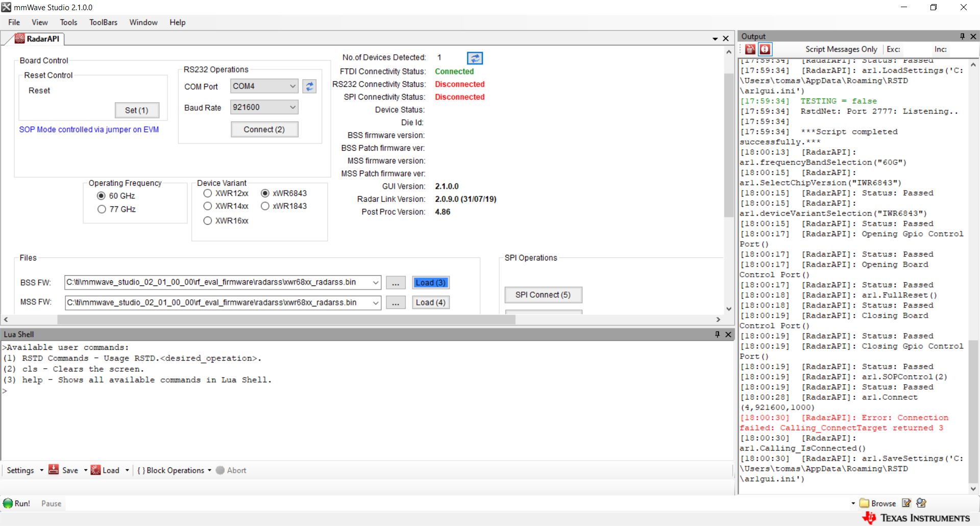Open the Help menu

point(178,22)
